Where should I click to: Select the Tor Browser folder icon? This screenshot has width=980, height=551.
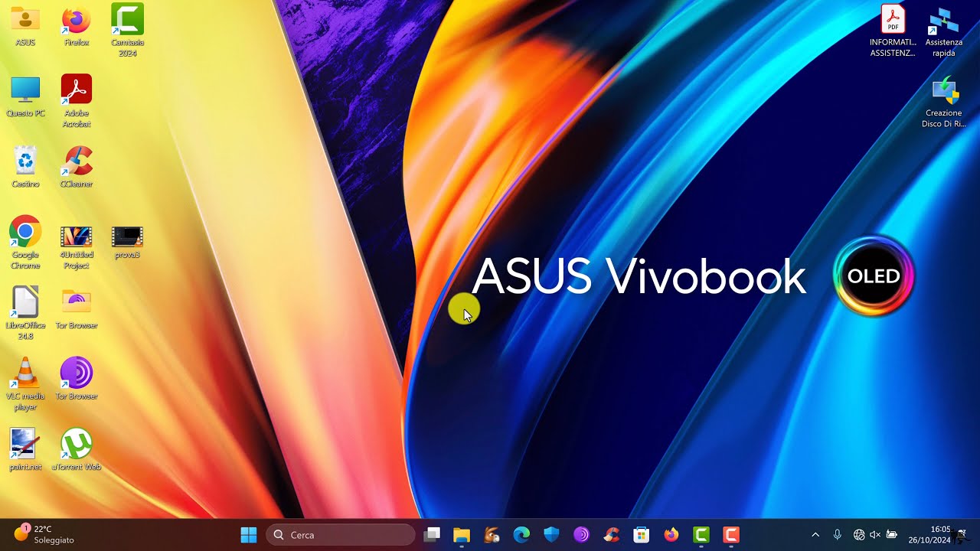(77, 308)
